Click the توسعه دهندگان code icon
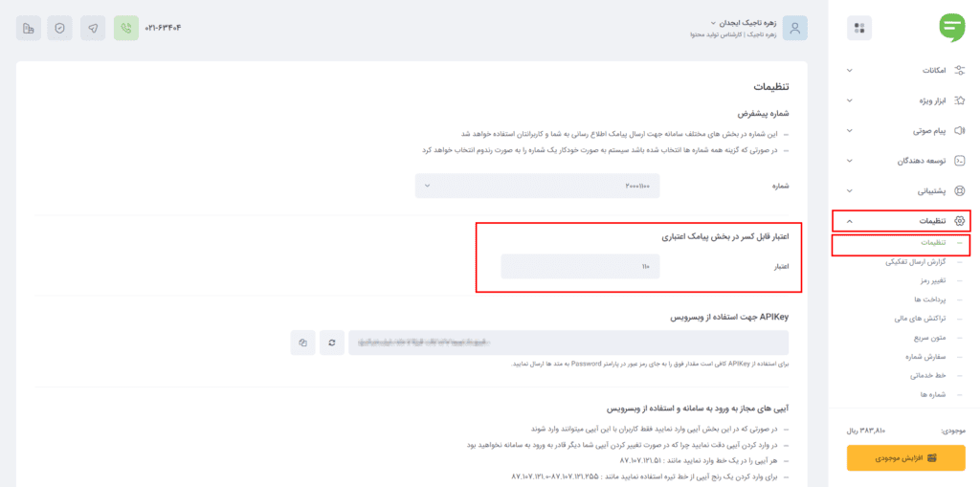Viewport: 980px width, 487px height. (x=960, y=161)
